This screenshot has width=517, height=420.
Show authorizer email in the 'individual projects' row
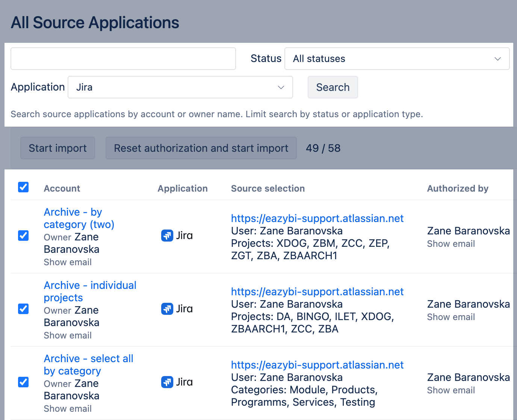tap(451, 317)
